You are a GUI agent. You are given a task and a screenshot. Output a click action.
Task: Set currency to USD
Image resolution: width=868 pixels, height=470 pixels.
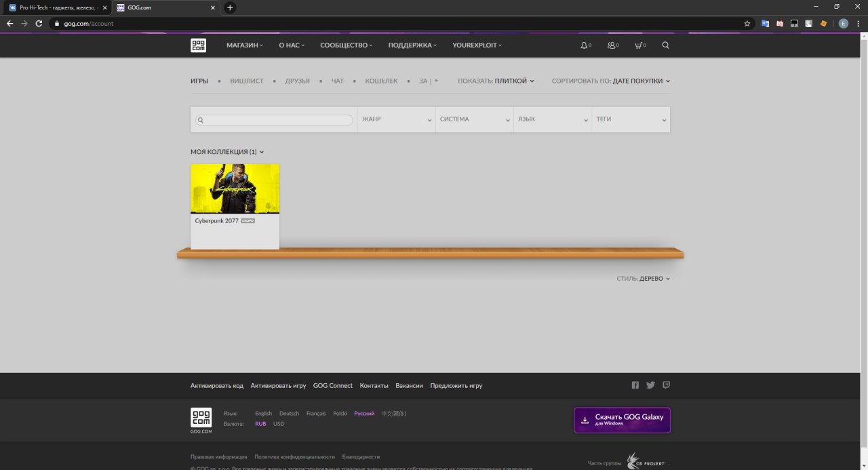pos(279,424)
